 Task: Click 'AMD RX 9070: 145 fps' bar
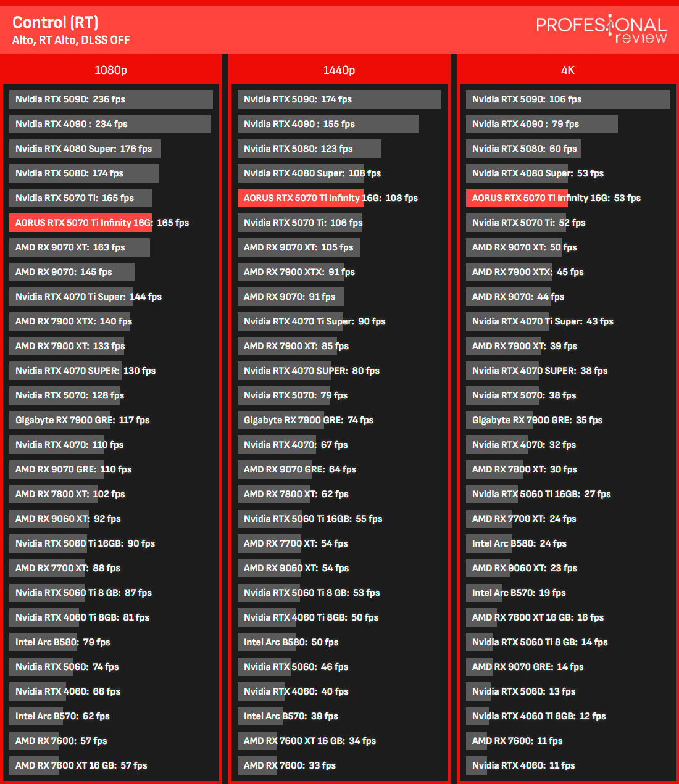72,272
